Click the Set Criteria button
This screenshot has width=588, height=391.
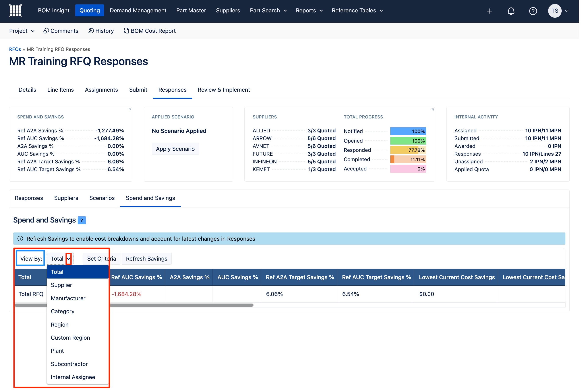(101, 259)
